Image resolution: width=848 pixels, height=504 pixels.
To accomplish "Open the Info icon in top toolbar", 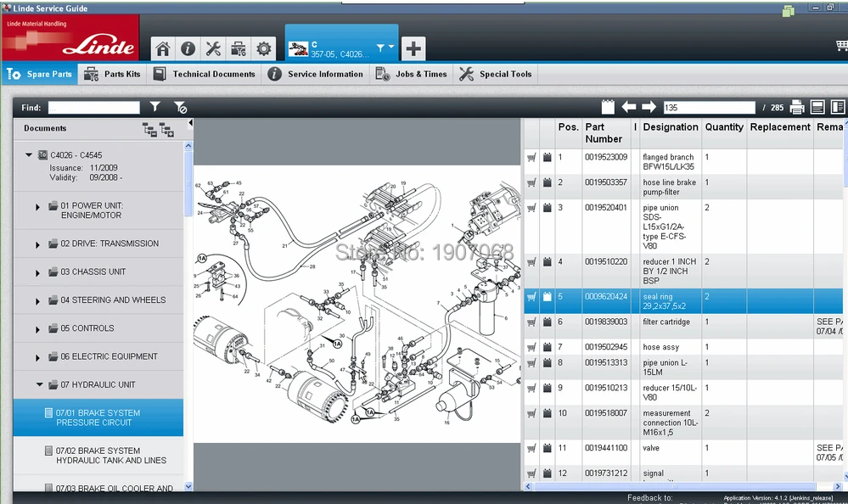I will (188, 48).
